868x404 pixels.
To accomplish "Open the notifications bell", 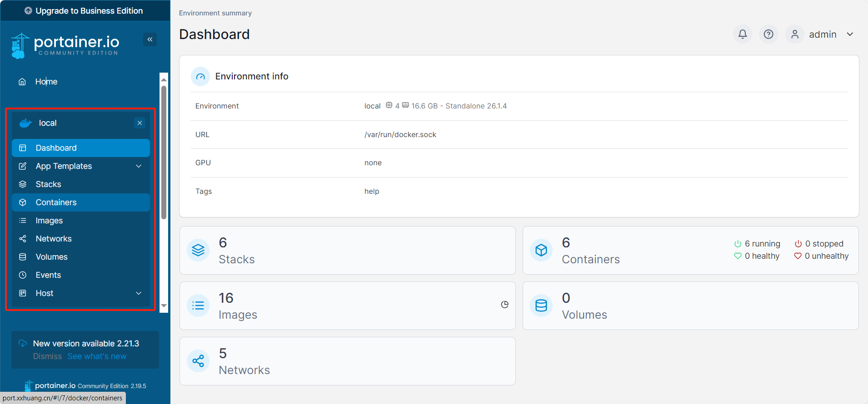I will (x=743, y=34).
